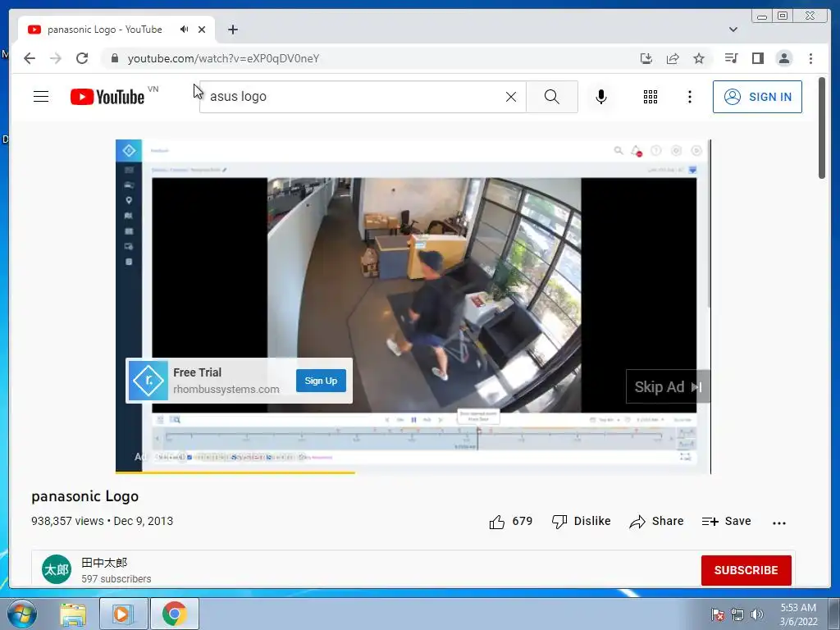Toggle the Chrome side panel
The image size is (840, 630).
coord(757,58)
